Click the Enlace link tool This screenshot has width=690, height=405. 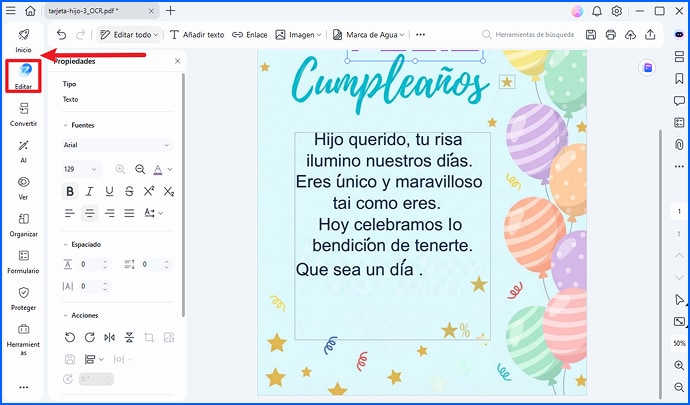250,35
